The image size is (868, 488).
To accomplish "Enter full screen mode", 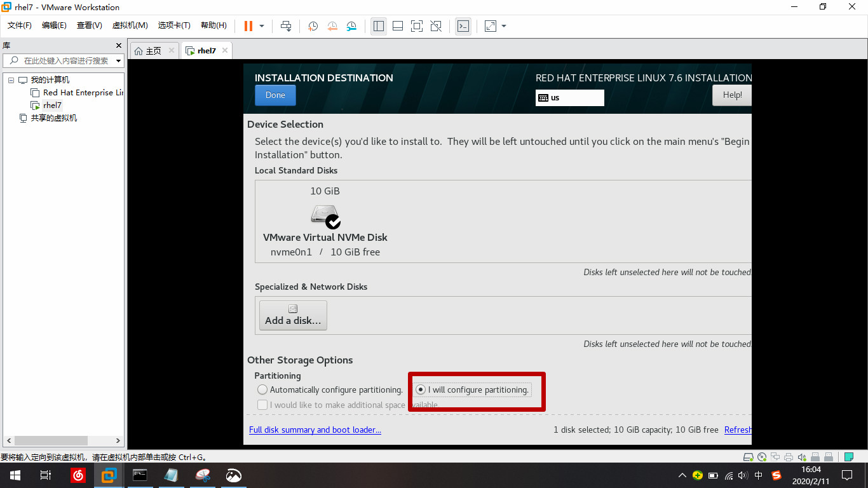I will pos(417,26).
